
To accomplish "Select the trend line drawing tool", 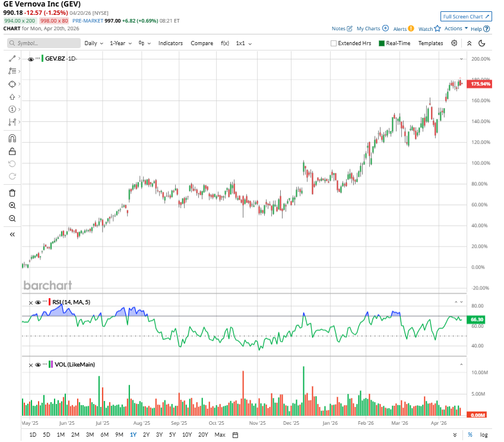I will (x=12, y=59).
